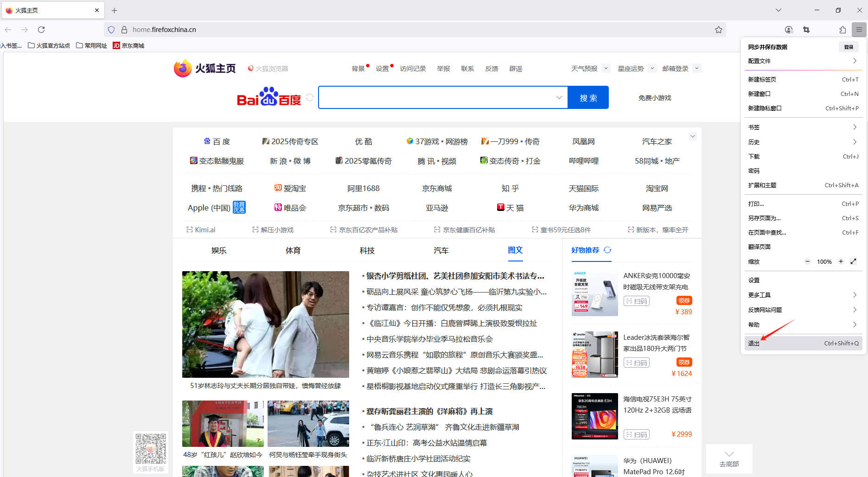The height and width of the screenshot is (477, 868).
Task: Enter fullscreen via zoom row arrows icon
Action: click(x=853, y=261)
